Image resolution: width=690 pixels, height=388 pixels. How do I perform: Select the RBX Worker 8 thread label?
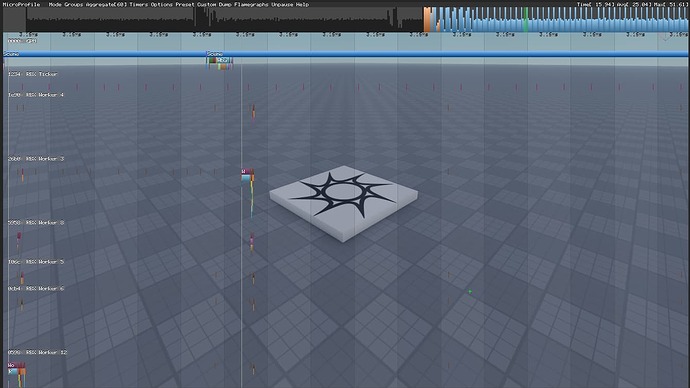(36, 223)
